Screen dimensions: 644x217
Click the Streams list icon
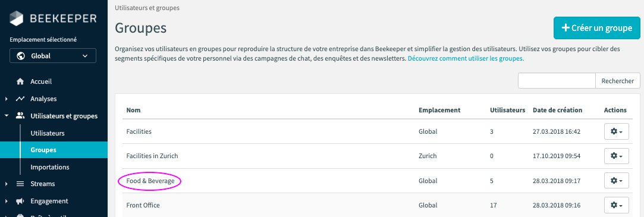click(x=20, y=184)
